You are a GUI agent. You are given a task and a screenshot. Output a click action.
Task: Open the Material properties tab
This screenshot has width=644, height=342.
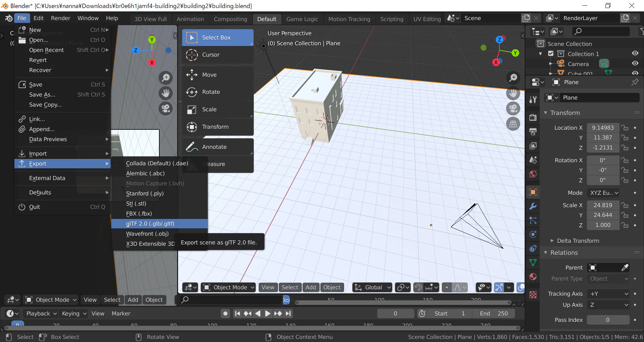coord(533,277)
